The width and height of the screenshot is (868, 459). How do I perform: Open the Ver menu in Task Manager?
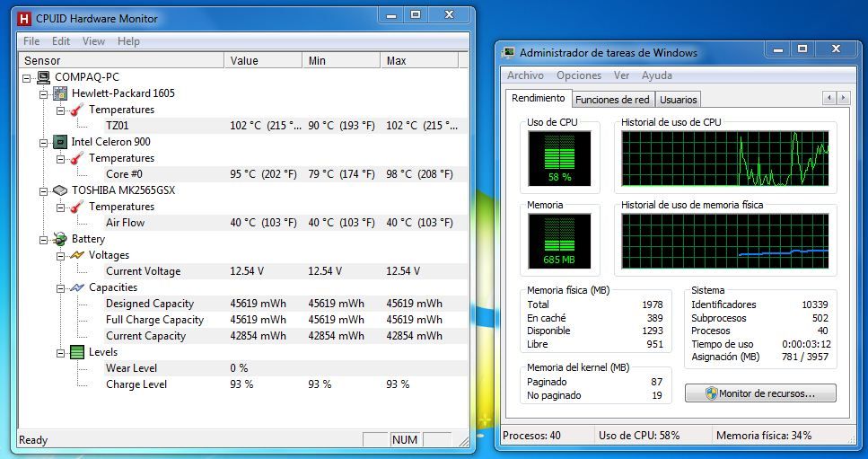tap(621, 75)
